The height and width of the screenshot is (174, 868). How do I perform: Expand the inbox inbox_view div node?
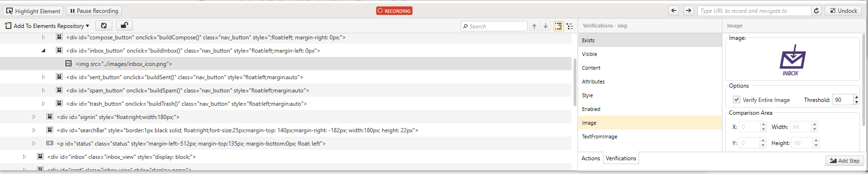click(x=24, y=157)
